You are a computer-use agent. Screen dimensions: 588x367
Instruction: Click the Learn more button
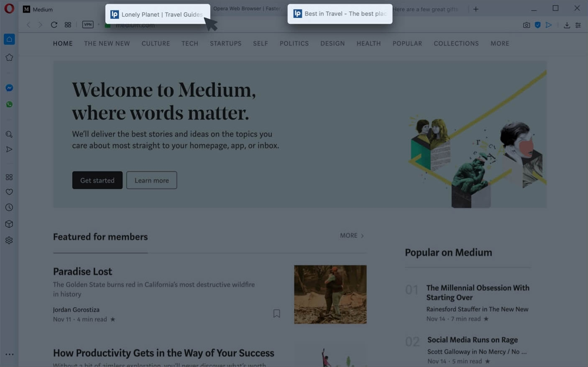(x=152, y=180)
